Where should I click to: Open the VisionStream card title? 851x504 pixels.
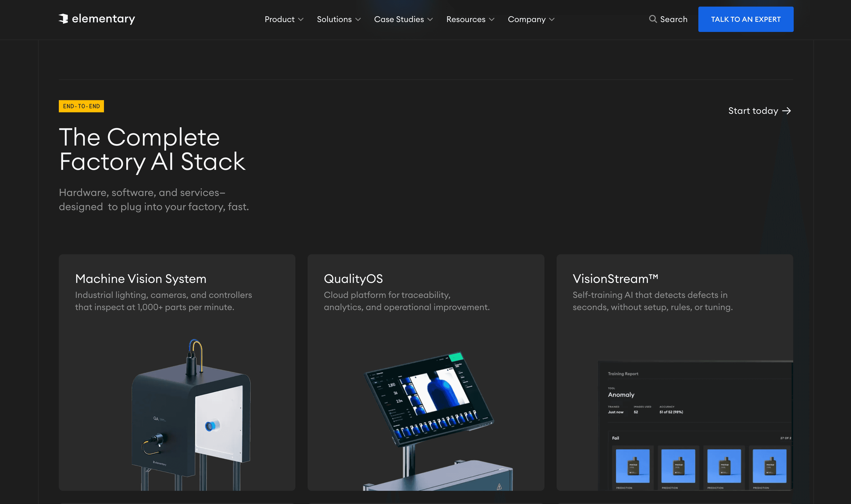pos(615,279)
